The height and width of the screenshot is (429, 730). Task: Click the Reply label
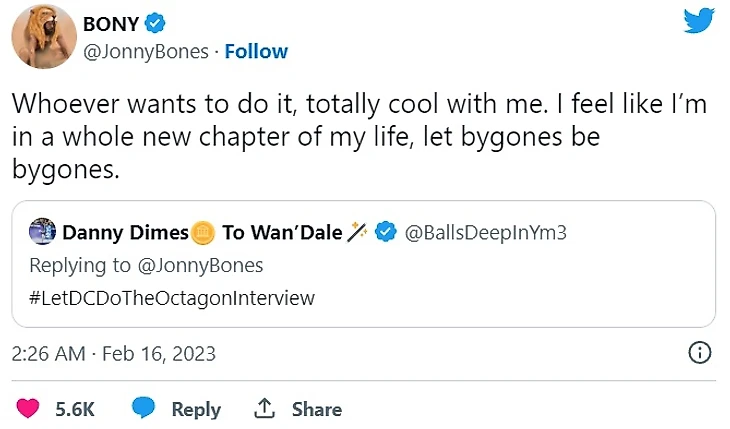coord(196,409)
